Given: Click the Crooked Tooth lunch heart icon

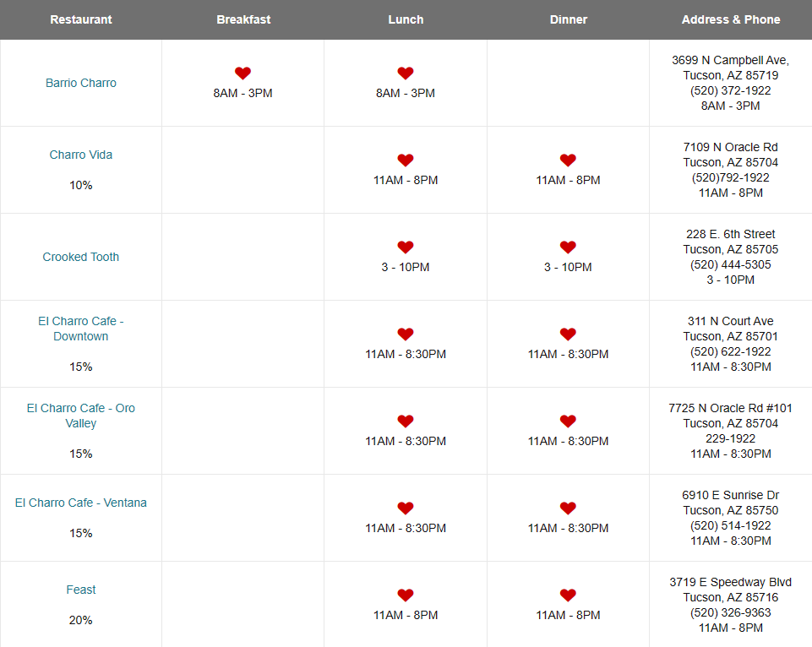Looking at the screenshot, I should pos(406,247).
